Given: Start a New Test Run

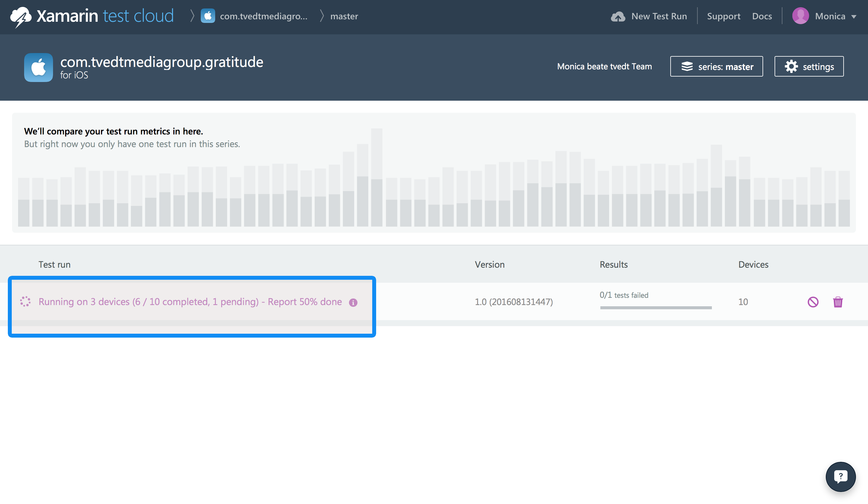Looking at the screenshot, I should (649, 16).
